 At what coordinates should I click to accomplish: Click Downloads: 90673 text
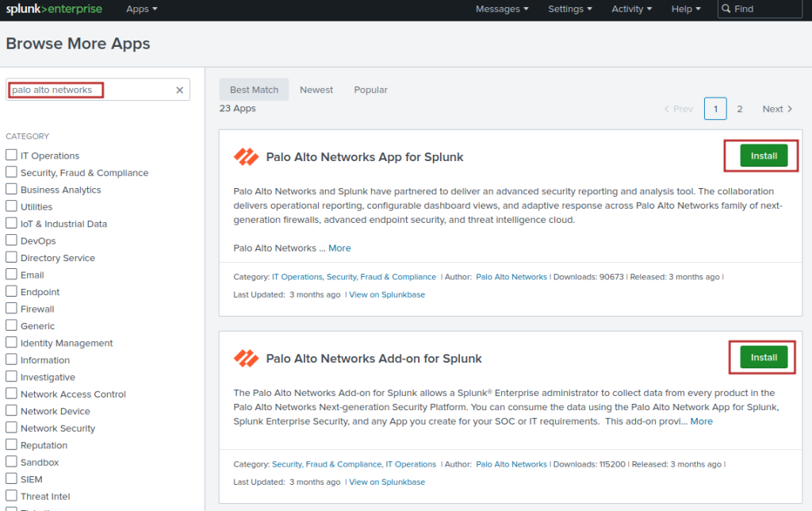click(588, 277)
